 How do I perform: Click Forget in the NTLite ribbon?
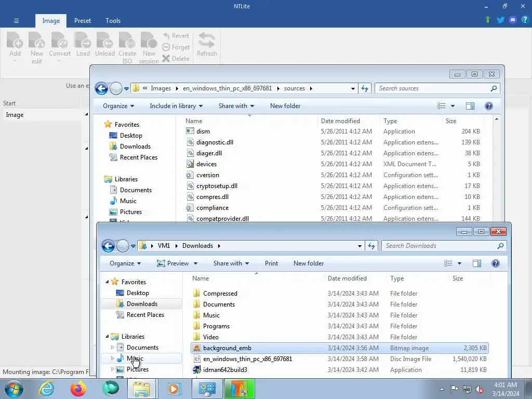tap(176, 47)
